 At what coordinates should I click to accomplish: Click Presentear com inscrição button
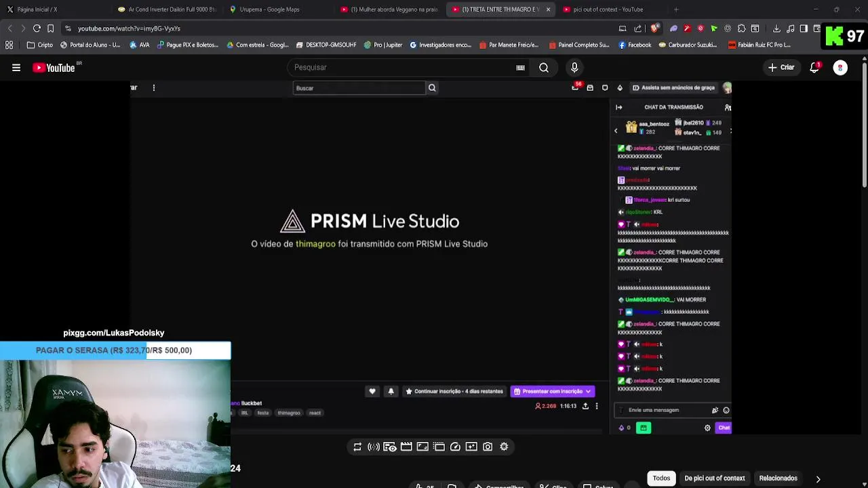[x=553, y=391]
